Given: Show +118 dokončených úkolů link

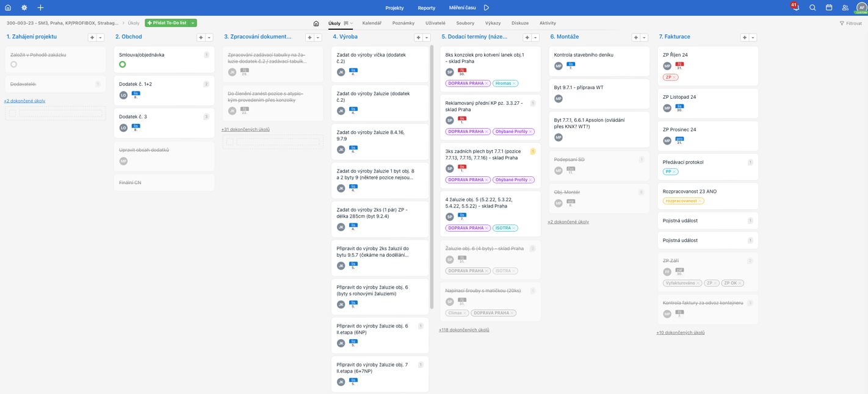Looking at the screenshot, I should (464, 330).
